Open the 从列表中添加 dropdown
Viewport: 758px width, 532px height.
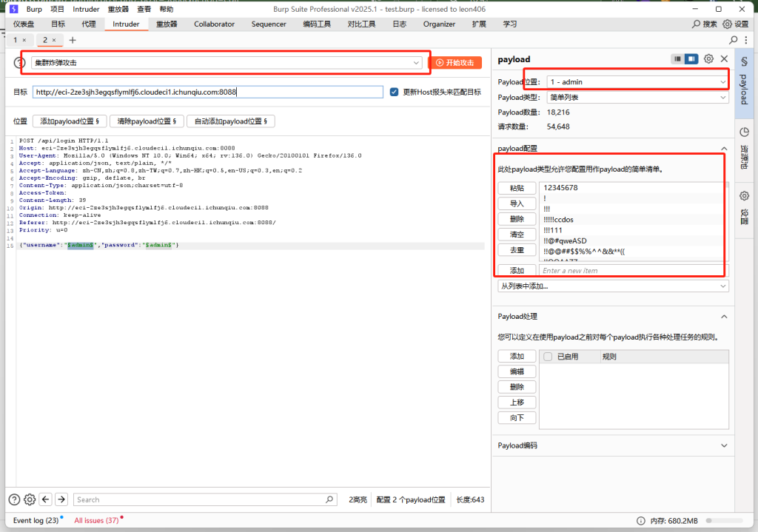[x=613, y=286]
